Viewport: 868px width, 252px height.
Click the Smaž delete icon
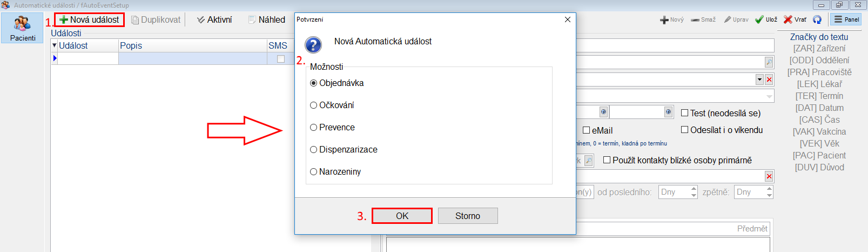695,20
